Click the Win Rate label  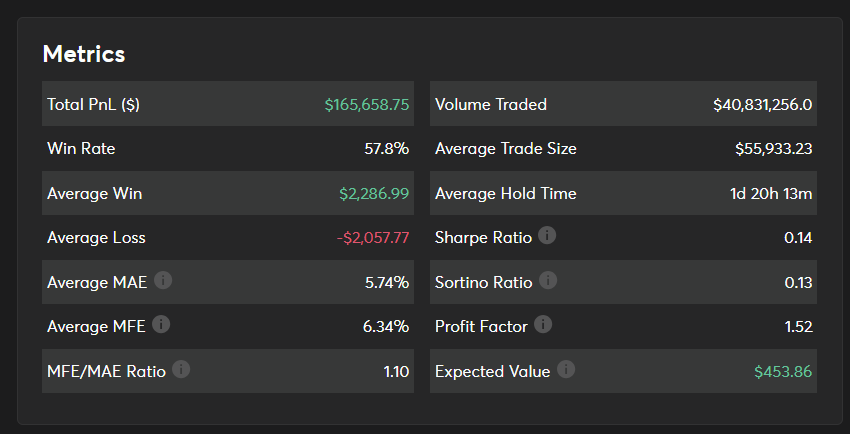tap(81, 149)
